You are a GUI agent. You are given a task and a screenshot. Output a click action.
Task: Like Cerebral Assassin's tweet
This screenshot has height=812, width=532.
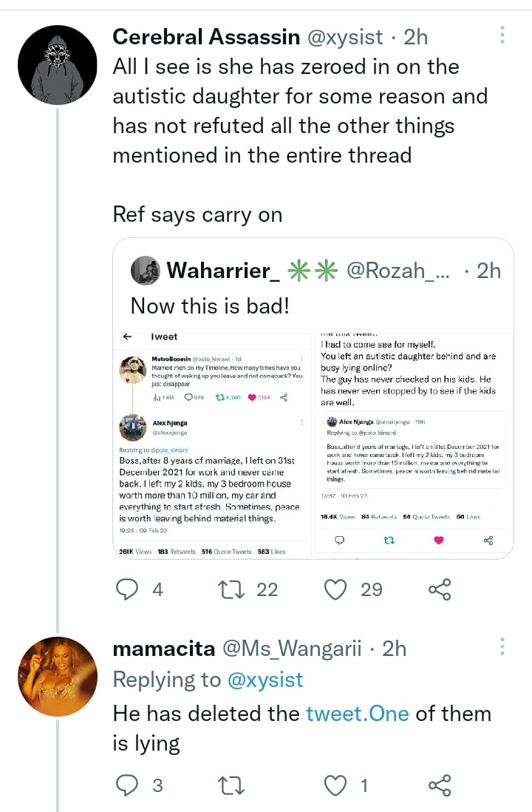click(336, 589)
